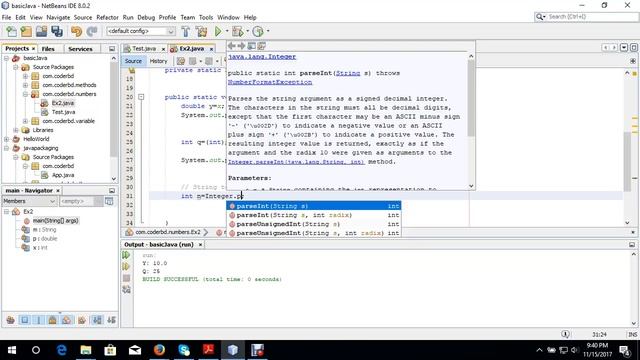Minimize the Output window group
Screen dimensions: 640x360
632,244
